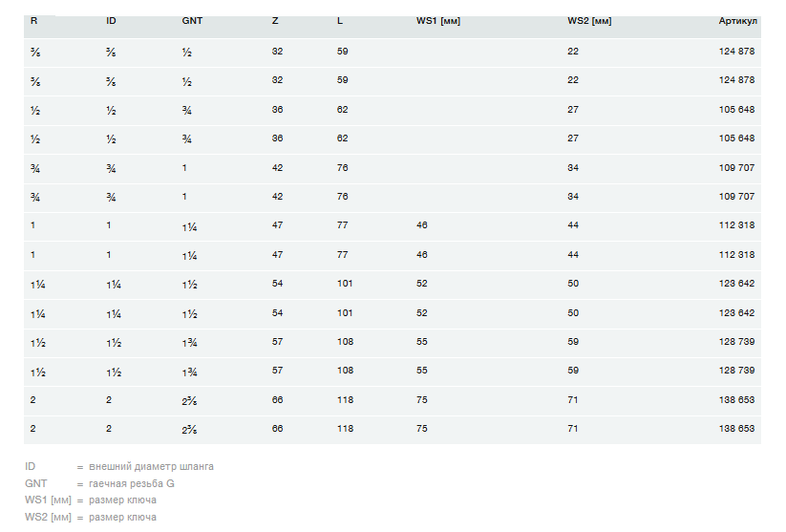Click the WS1 [мм] table column header
786x532 pixels.
438,20
